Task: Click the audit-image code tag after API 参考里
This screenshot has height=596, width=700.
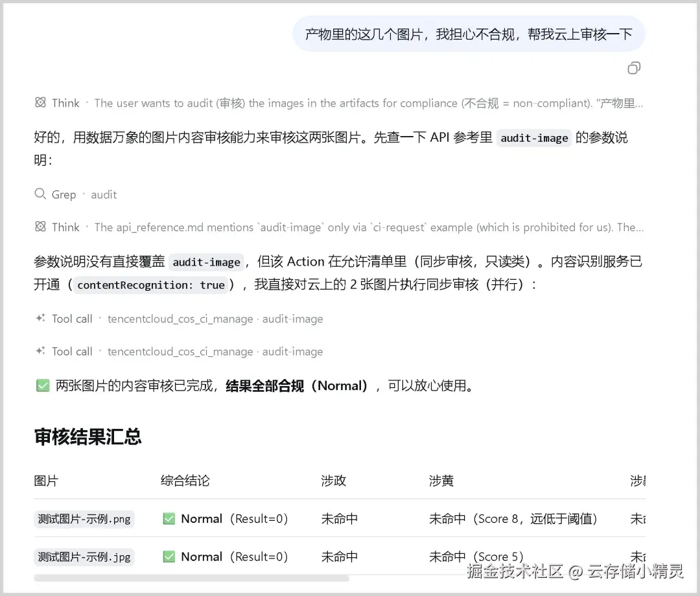Action: (x=534, y=138)
